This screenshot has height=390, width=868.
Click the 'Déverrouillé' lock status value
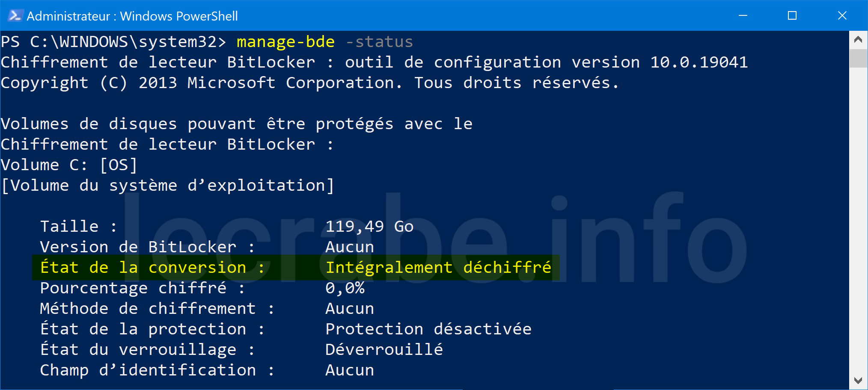click(384, 350)
